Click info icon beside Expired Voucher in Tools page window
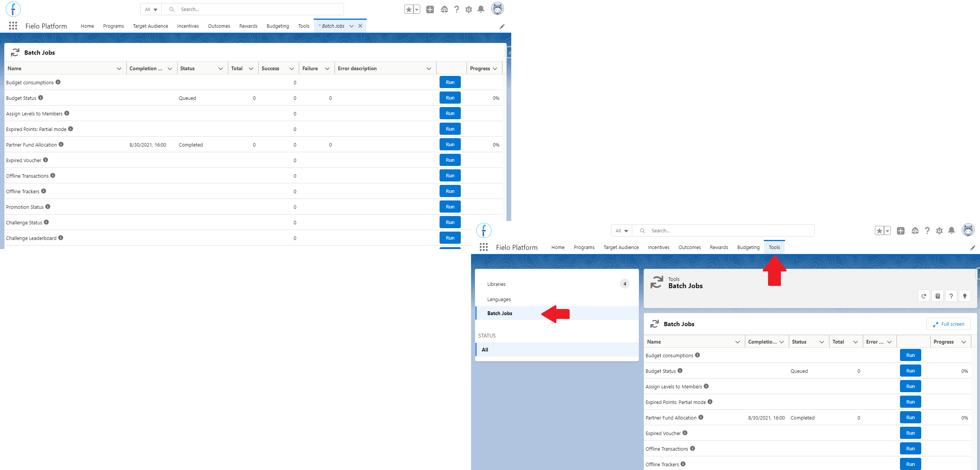 [x=685, y=433]
